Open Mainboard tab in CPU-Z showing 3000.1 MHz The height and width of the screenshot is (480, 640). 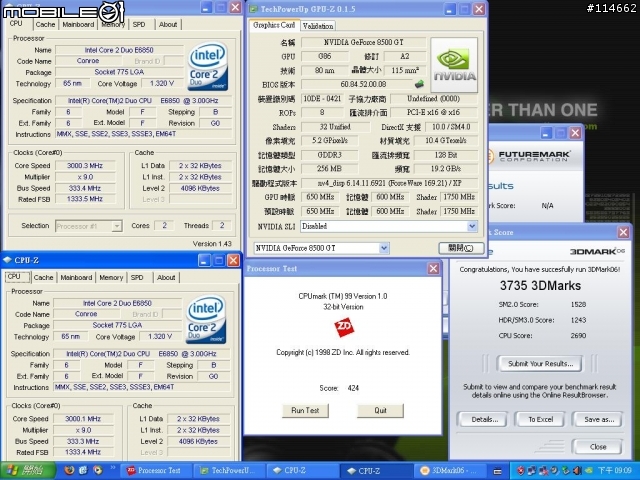pyautogui.click(x=76, y=278)
